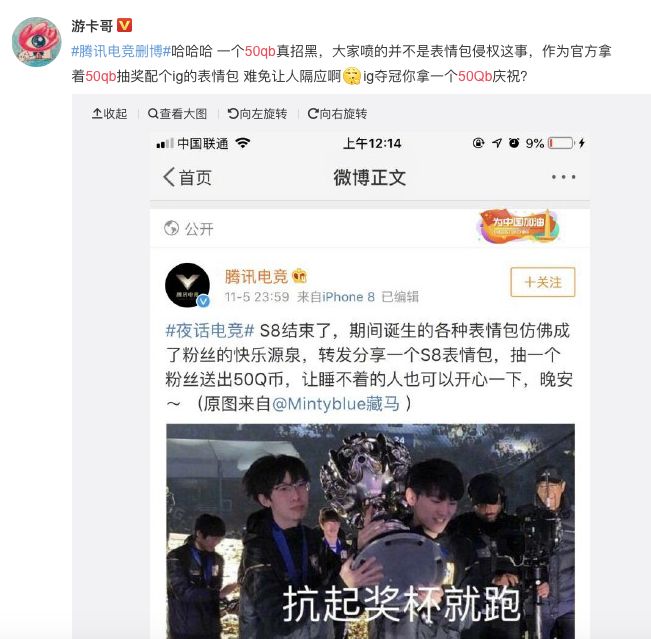Open the trophy meme image
The width and height of the screenshot is (651, 639).
click(370, 531)
